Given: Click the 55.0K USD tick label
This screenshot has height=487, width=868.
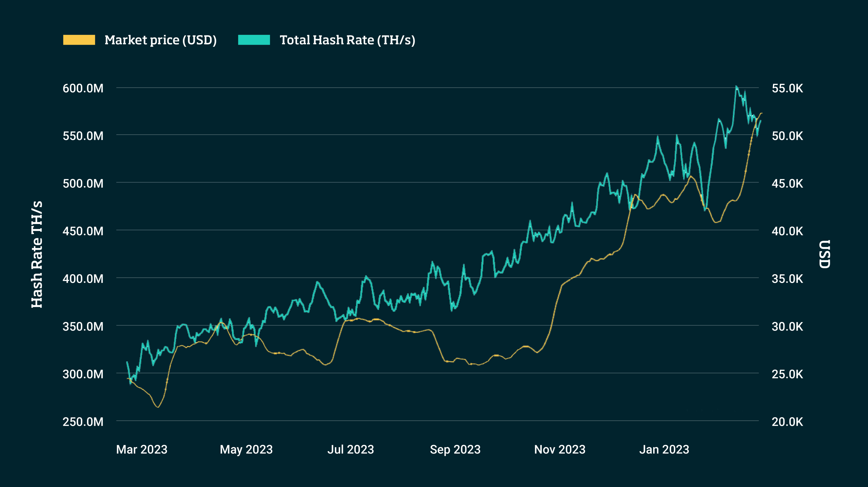Looking at the screenshot, I should (787, 88).
